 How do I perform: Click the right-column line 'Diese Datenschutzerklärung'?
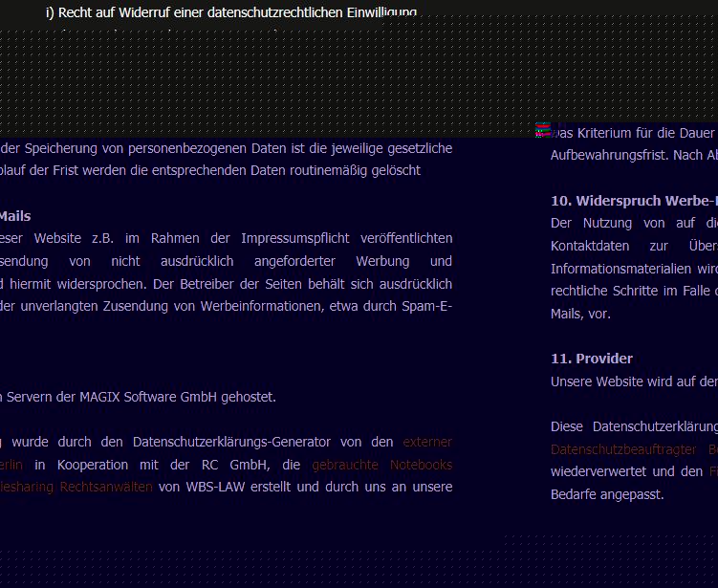(x=634, y=426)
